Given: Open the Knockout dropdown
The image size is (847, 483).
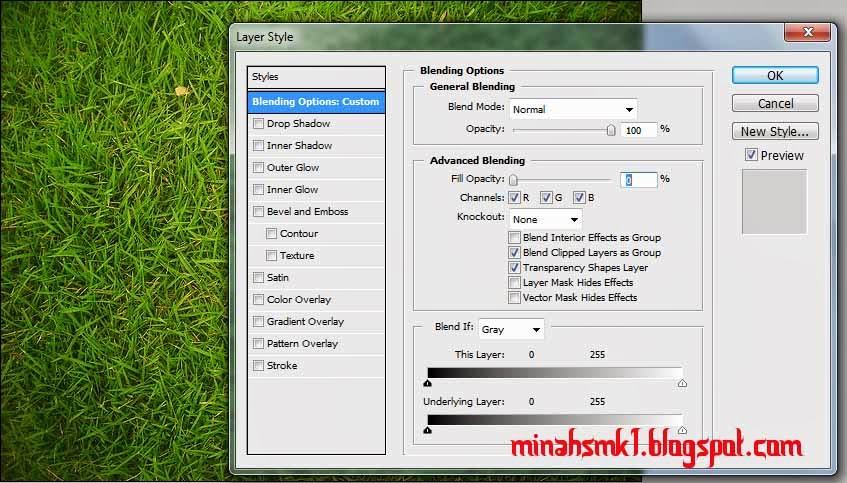Looking at the screenshot, I should pos(546,219).
